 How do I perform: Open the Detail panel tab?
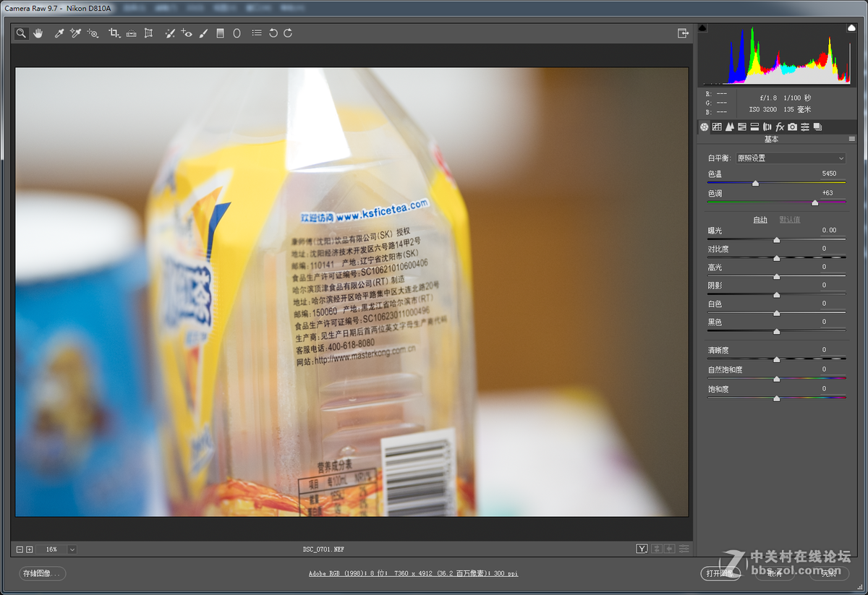pyautogui.click(x=729, y=127)
